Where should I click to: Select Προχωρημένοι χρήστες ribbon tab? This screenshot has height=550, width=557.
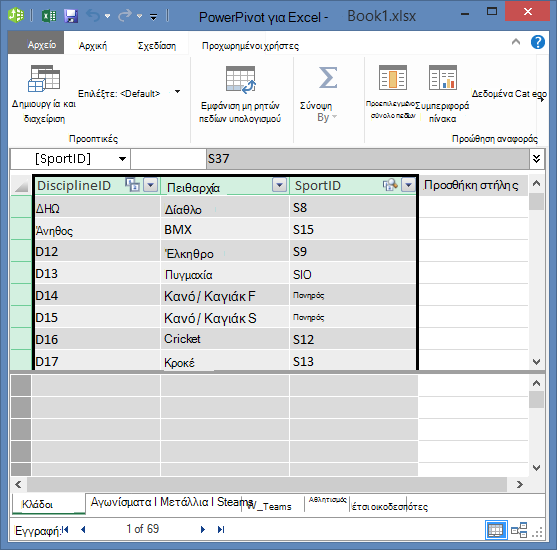[x=250, y=46]
